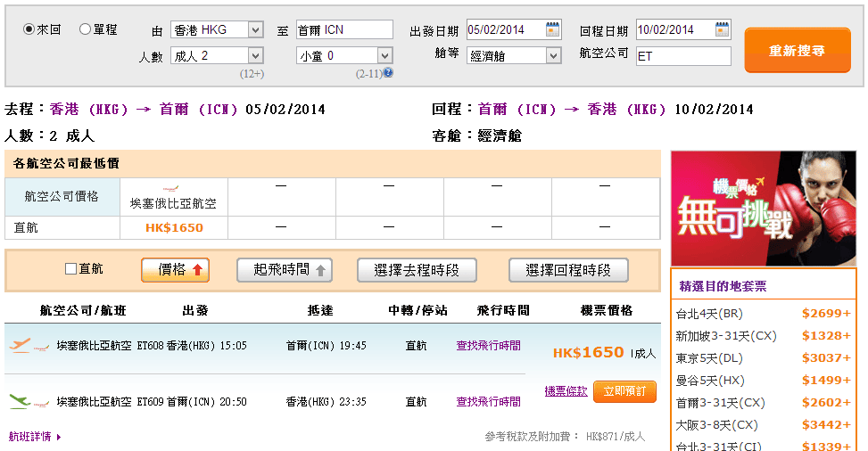Select the 單程 one-way radio button
868x451 pixels.
pyautogui.click(x=86, y=29)
